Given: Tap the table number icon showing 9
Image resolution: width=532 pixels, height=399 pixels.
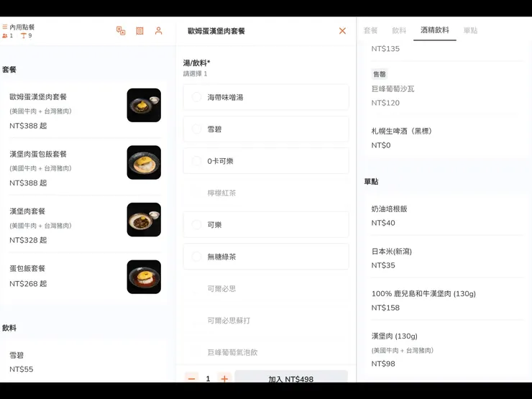Looking at the screenshot, I should point(24,36).
